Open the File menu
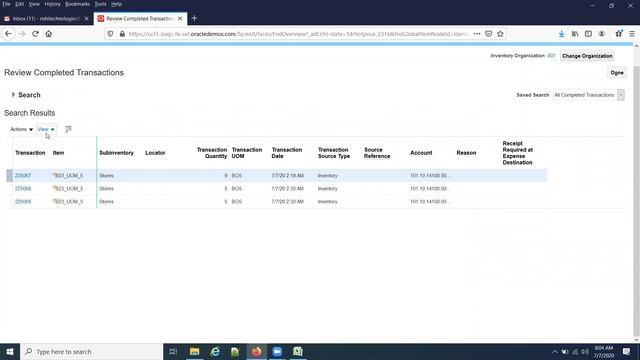 [x=6, y=4]
